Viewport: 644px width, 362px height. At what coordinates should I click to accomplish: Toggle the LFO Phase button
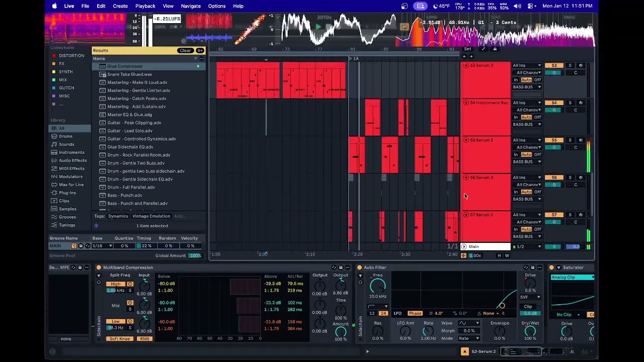(415, 313)
